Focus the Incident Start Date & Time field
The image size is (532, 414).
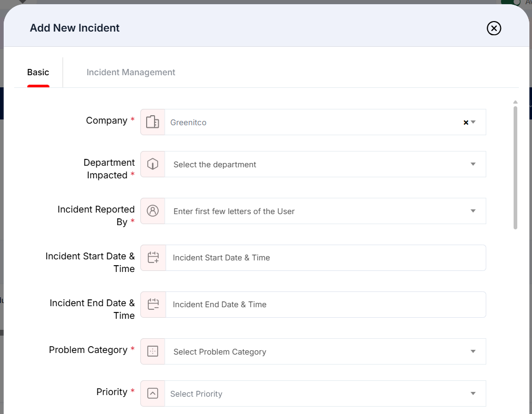coord(326,258)
